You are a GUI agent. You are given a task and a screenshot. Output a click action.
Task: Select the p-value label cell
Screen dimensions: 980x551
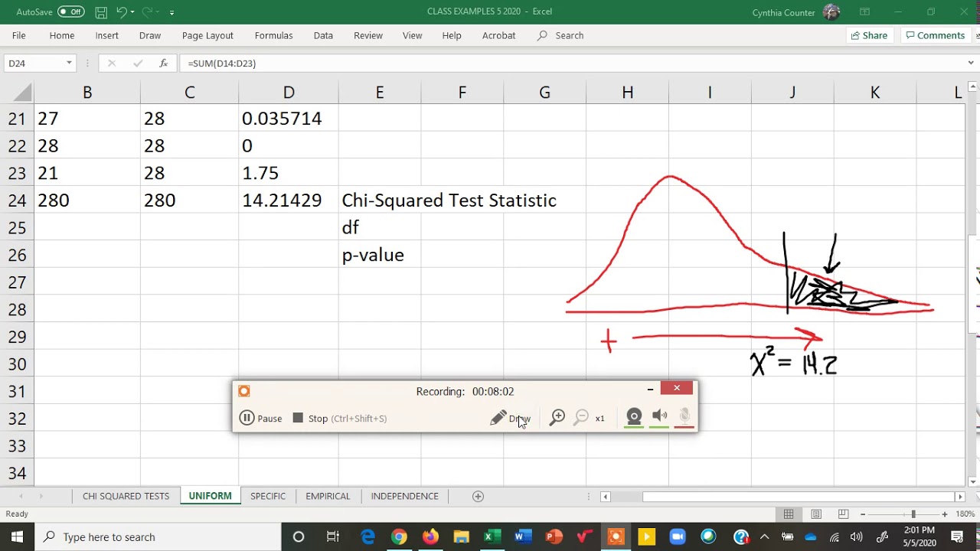379,255
